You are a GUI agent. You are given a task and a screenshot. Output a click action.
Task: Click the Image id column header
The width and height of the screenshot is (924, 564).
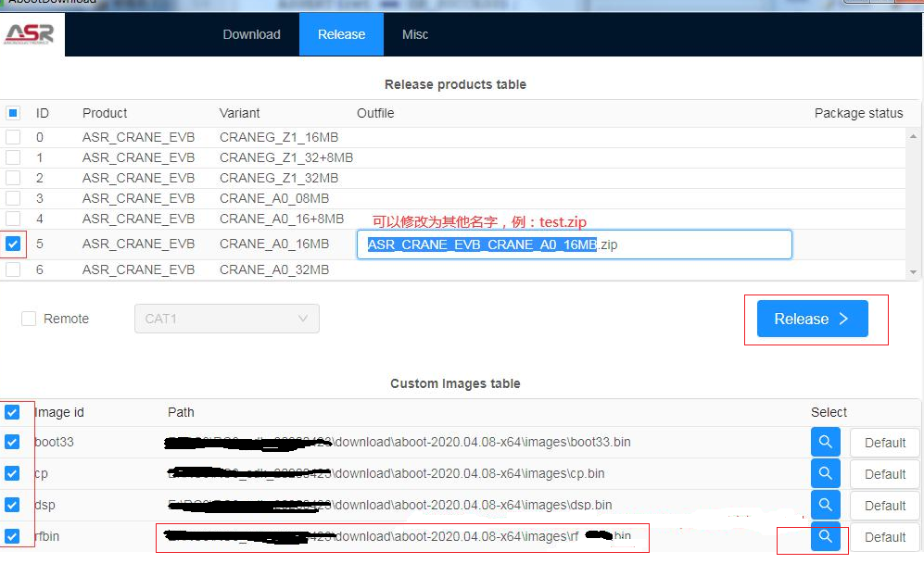click(59, 412)
